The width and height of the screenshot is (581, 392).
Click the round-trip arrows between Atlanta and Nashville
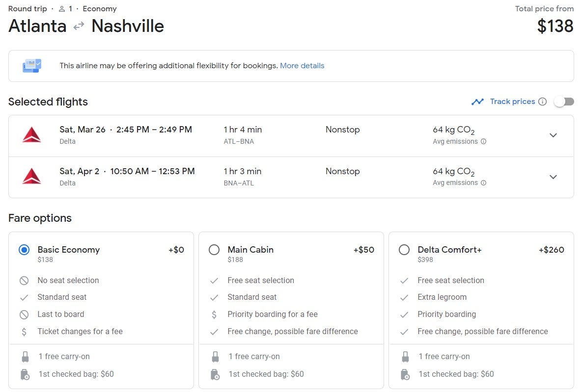pyautogui.click(x=79, y=26)
